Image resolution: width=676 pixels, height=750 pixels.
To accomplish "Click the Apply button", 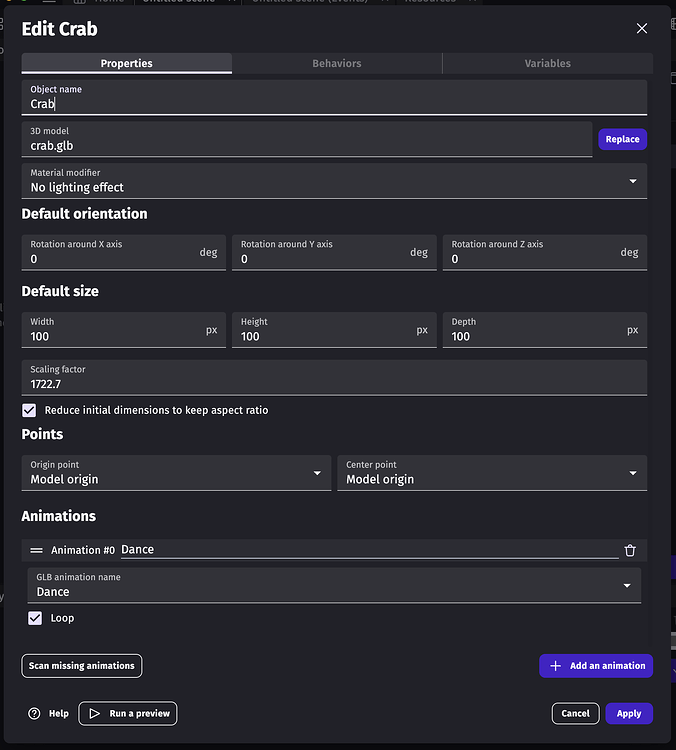I will 629,714.
